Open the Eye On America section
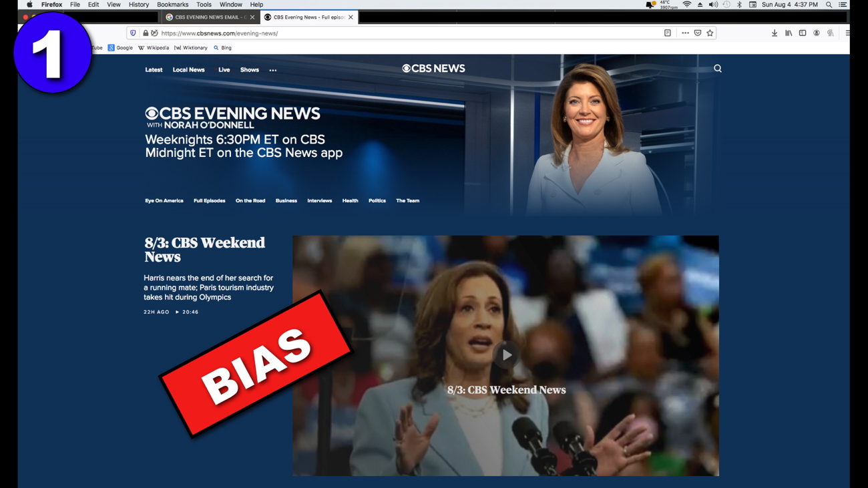 pos(164,201)
